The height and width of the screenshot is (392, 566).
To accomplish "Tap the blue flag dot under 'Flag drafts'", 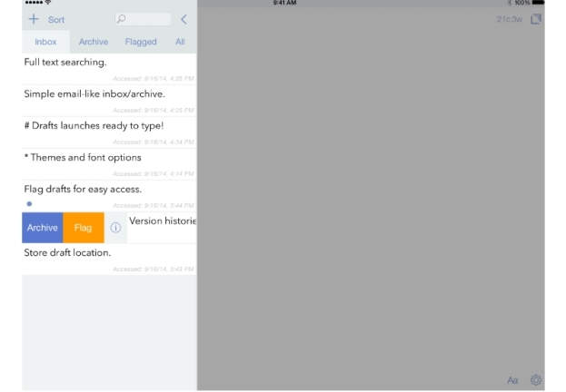I will [29, 204].
